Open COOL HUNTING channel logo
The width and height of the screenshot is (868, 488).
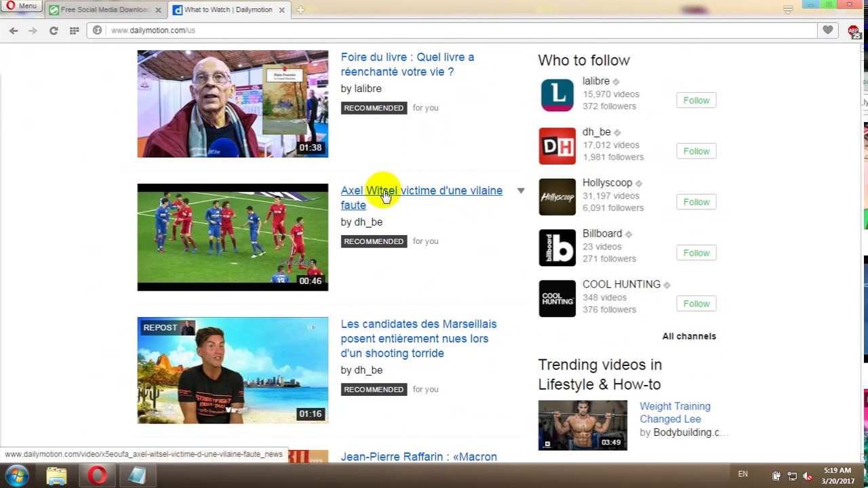point(557,298)
